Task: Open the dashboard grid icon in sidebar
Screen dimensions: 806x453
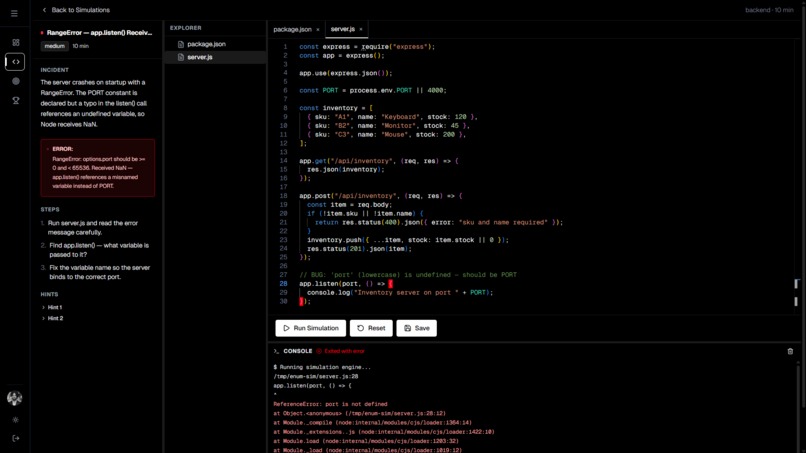Action: click(x=16, y=43)
